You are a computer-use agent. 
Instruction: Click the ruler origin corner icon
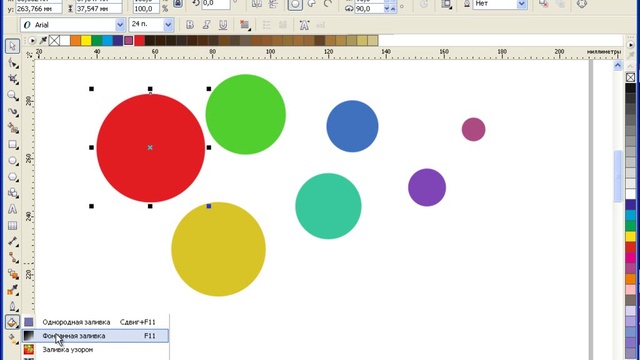click(x=29, y=54)
